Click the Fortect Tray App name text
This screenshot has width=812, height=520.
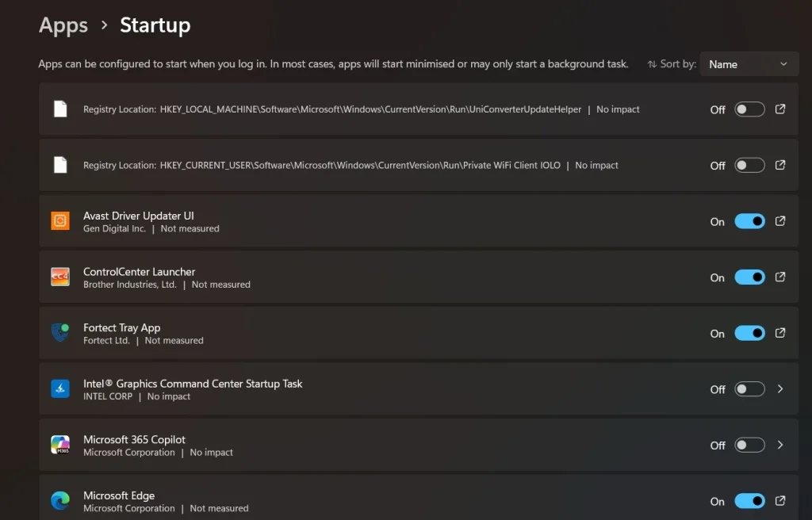click(x=121, y=328)
